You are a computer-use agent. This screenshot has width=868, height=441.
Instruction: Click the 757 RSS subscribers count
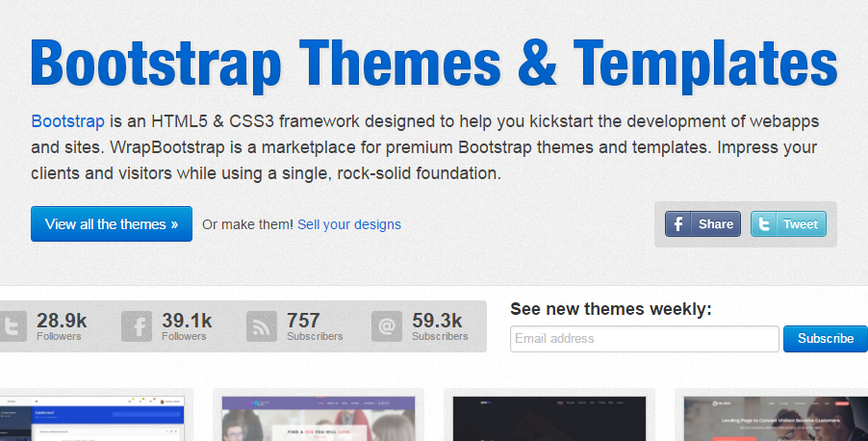tap(303, 320)
